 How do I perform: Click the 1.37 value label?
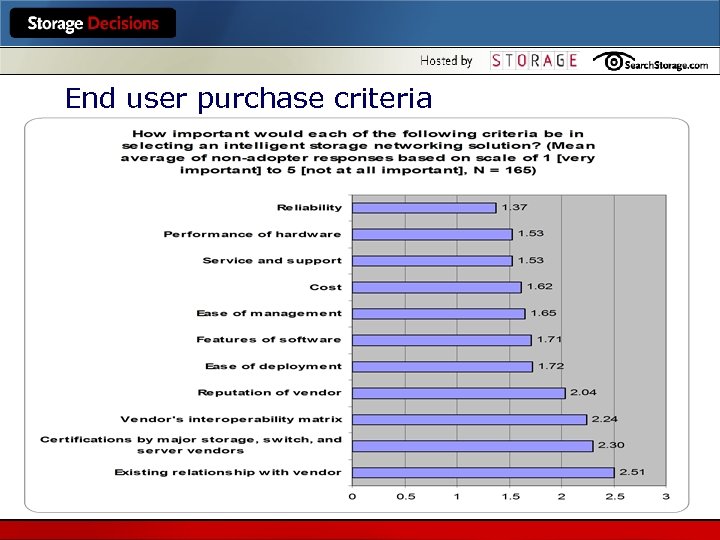pyautogui.click(x=514, y=207)
